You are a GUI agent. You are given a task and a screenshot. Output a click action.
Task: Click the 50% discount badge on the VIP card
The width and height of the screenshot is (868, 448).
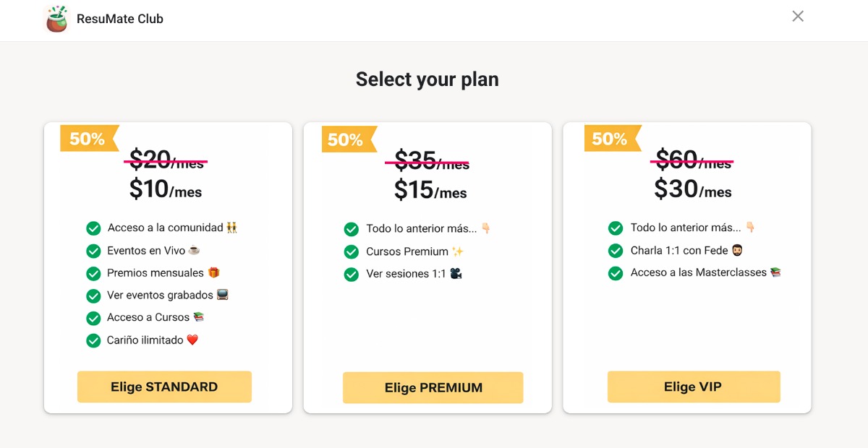click(x=610, y=139)
